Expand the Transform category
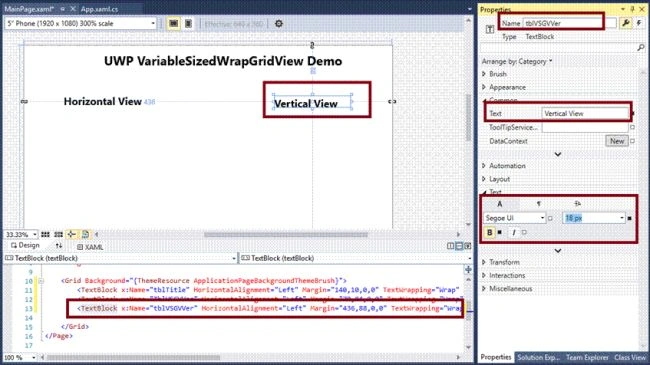This screenshot has height=365, width=650. [x=484, y=262]
